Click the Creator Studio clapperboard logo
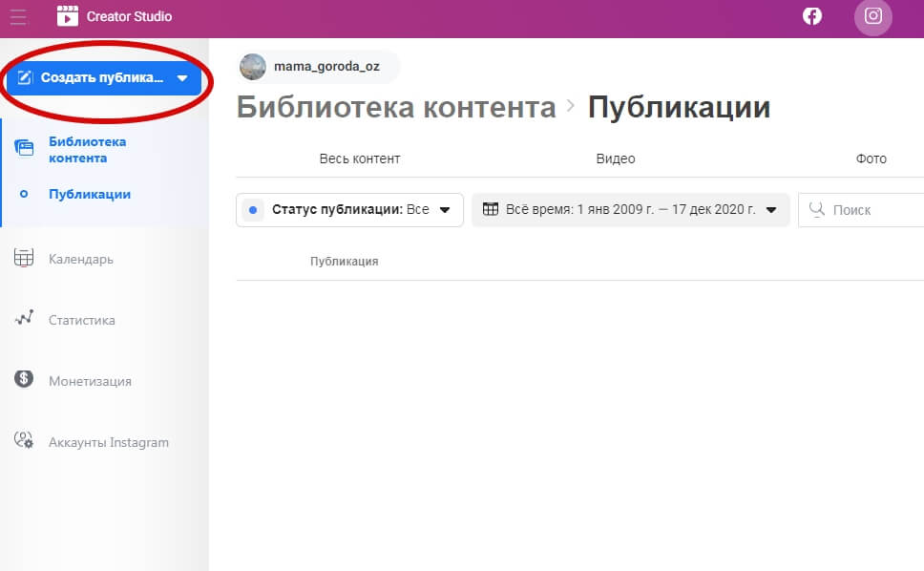Screen dimensions: 924x571 [67, 16]
